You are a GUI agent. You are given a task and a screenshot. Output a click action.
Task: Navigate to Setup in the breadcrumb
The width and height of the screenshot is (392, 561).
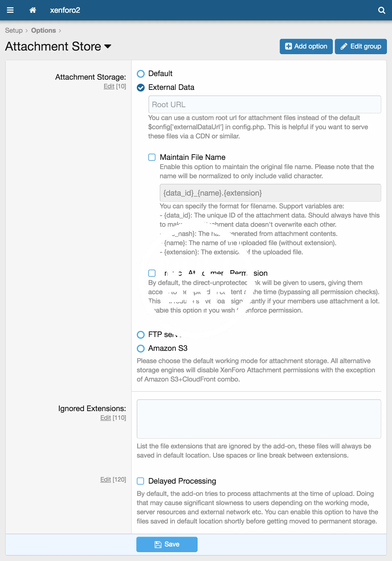(14, 30)
